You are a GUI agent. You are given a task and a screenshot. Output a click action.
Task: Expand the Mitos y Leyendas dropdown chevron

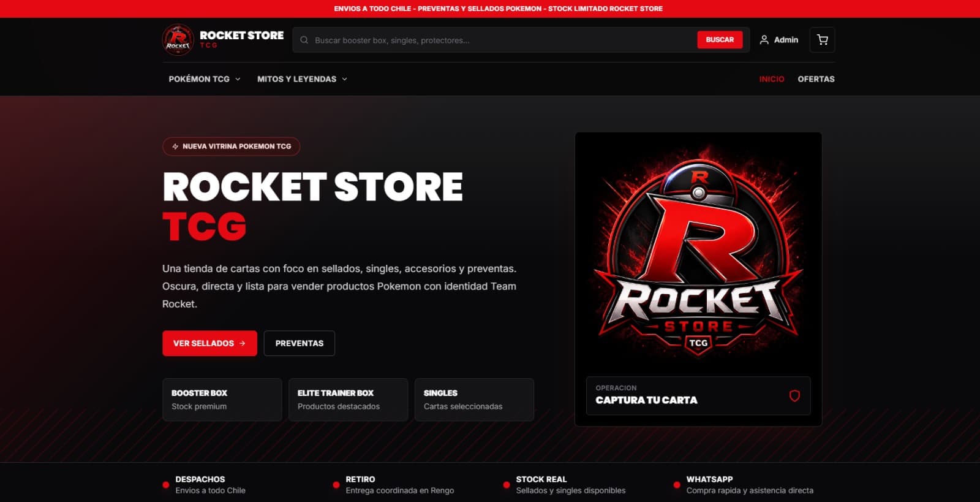pos(344,79)
